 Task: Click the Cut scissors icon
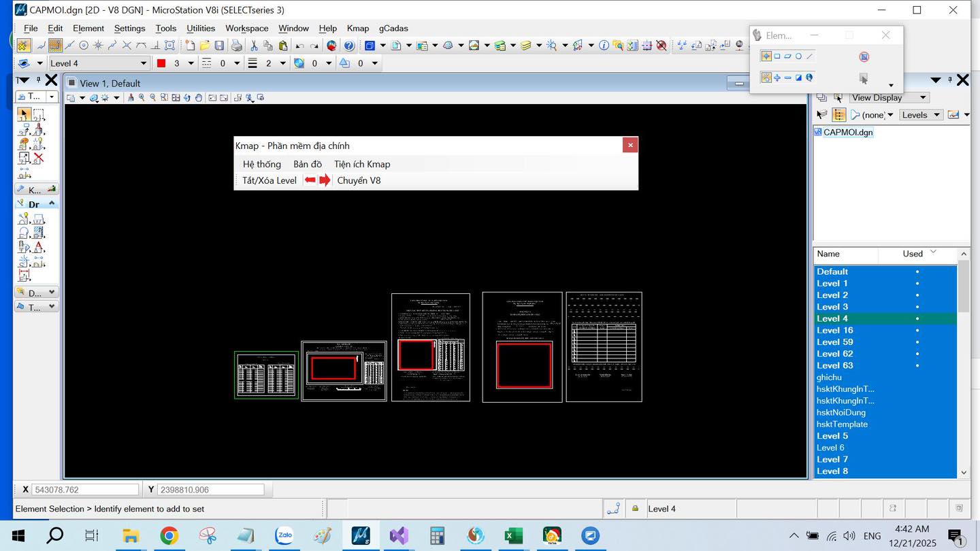tap(254, 46)
